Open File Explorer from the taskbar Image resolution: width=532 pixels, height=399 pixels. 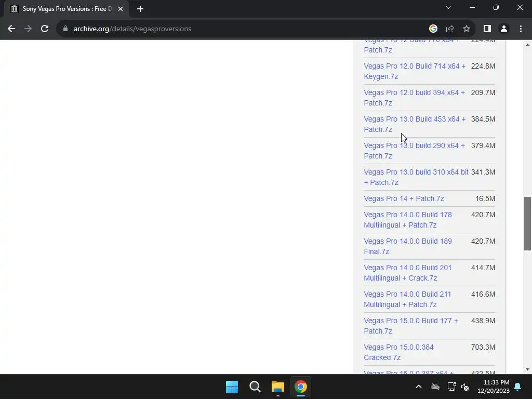click(x=277, y=387)
